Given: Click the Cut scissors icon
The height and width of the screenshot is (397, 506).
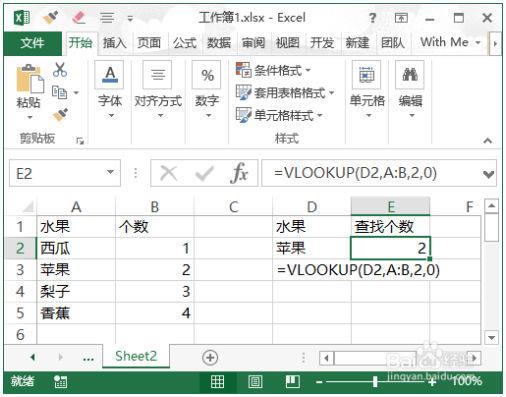Looking at the screenshot, I should [x=60, y=70].
